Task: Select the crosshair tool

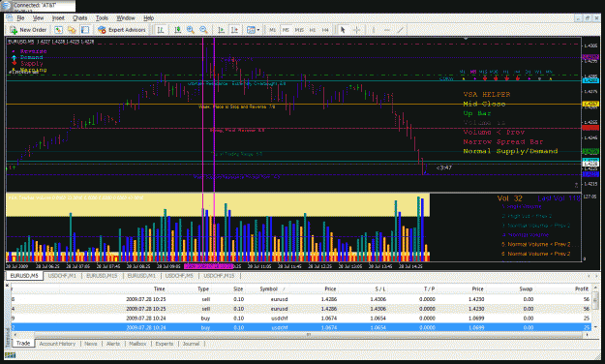Action: point(357,30)
